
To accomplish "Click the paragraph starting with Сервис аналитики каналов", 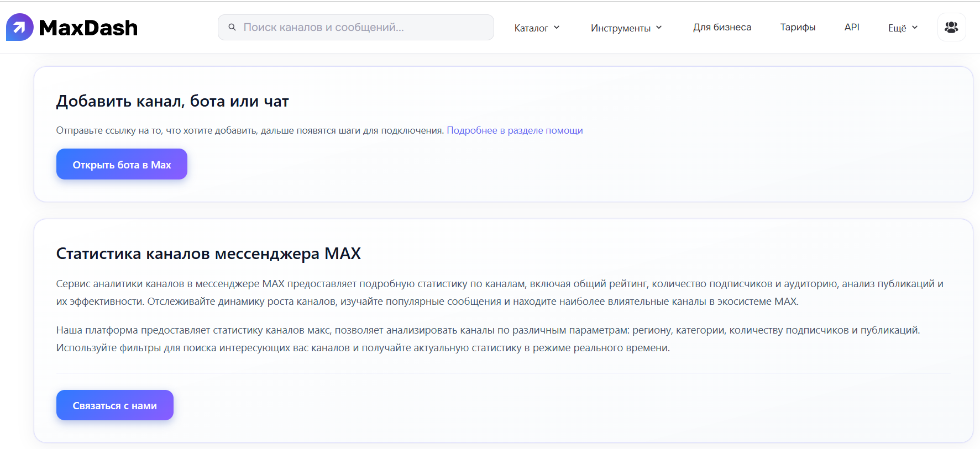I will point(500,293).
